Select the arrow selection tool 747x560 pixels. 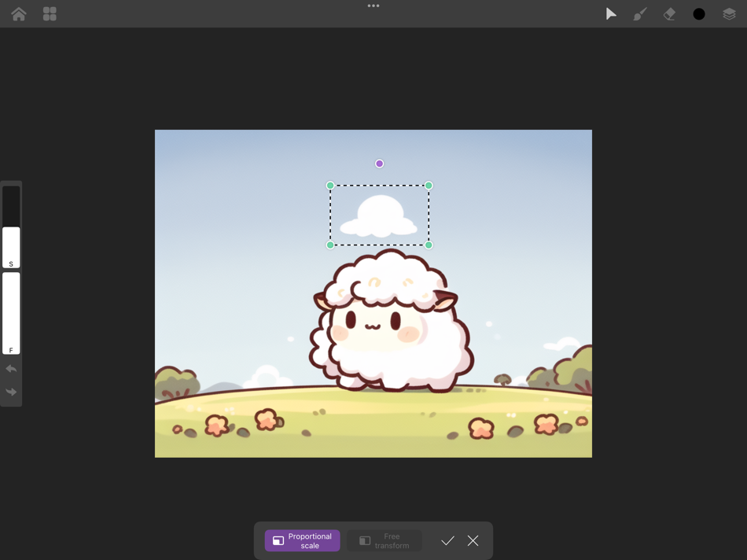[x=611, y=13]
